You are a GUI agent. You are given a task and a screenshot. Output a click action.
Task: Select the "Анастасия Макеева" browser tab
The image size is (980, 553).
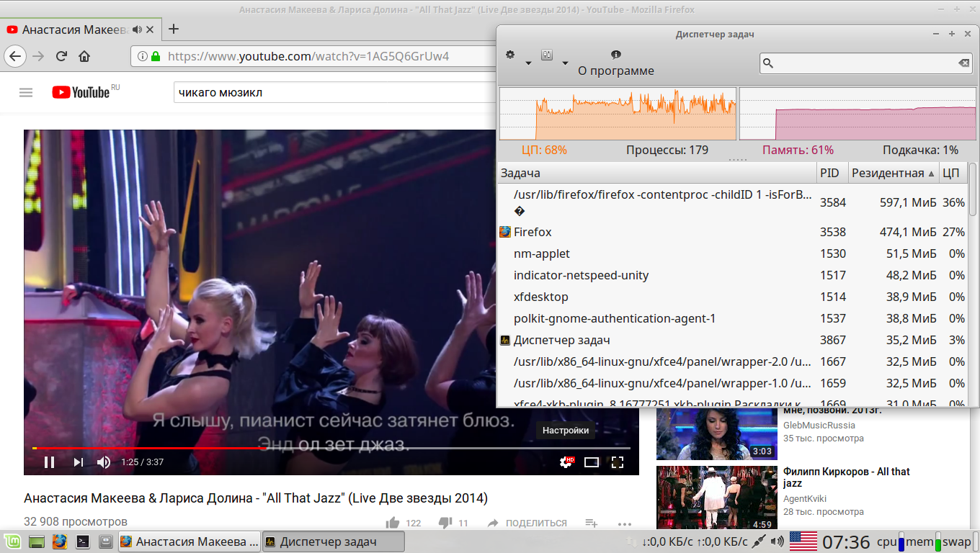pos(80,30)
